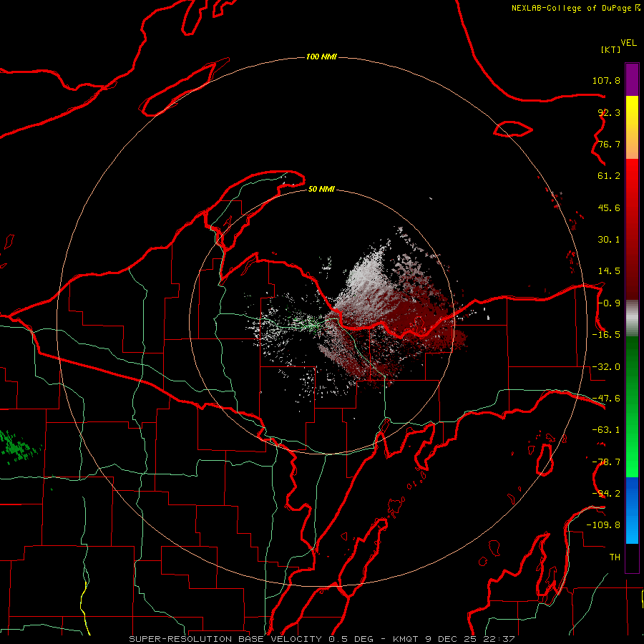Screen dimensions: 644x644
Task: Select the -47.6 scale value
Action: click(606, 399)
